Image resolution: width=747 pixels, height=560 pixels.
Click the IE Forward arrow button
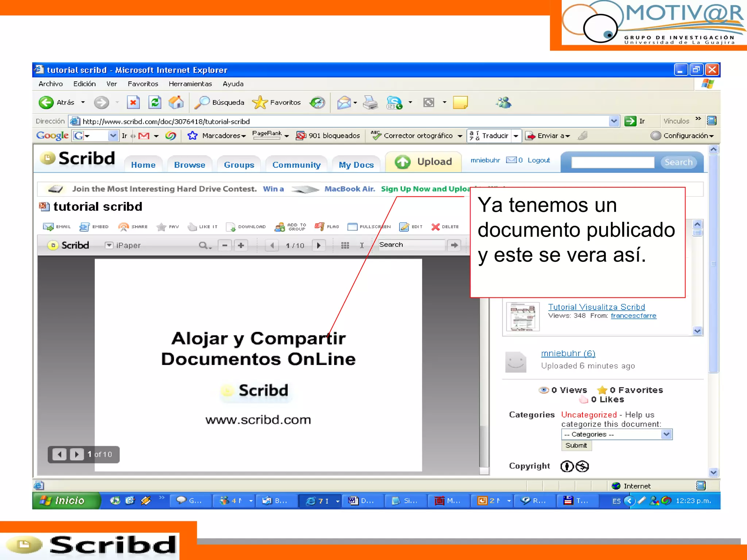(101, 102)
